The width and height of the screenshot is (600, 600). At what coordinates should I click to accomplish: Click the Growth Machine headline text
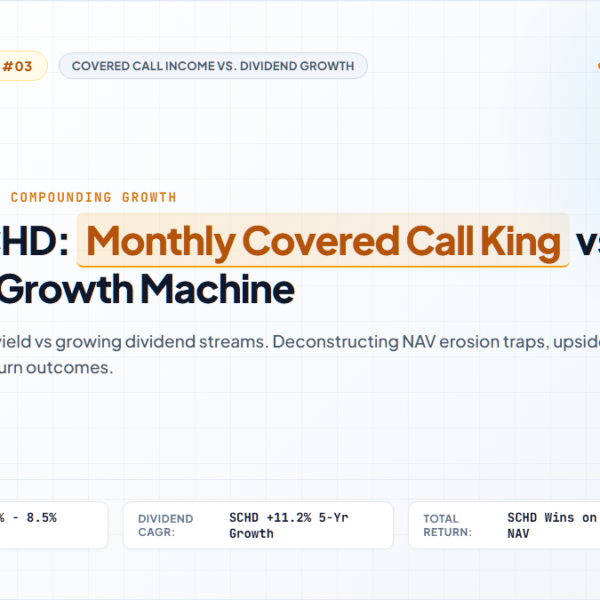(x=147, y=289)
